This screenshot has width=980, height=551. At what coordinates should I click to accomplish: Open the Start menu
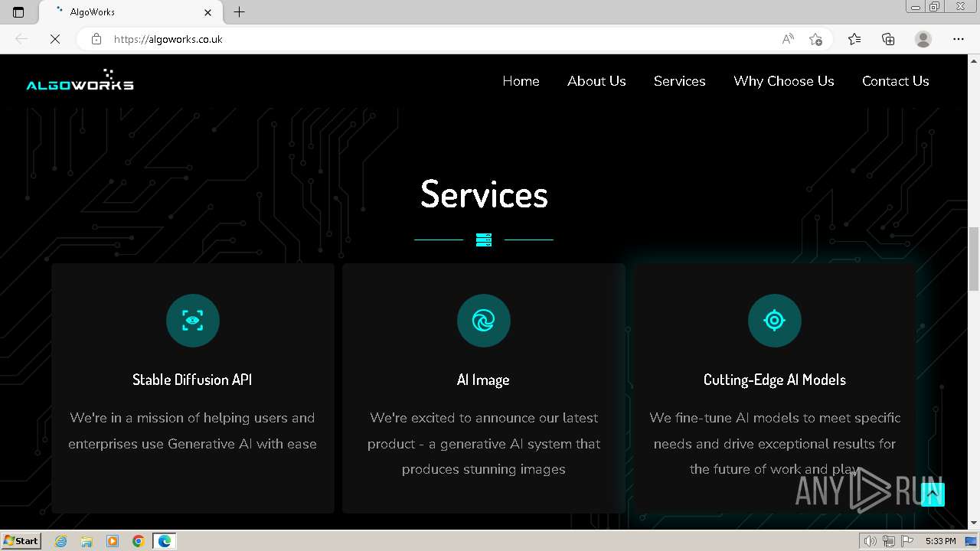coord(21,541)
